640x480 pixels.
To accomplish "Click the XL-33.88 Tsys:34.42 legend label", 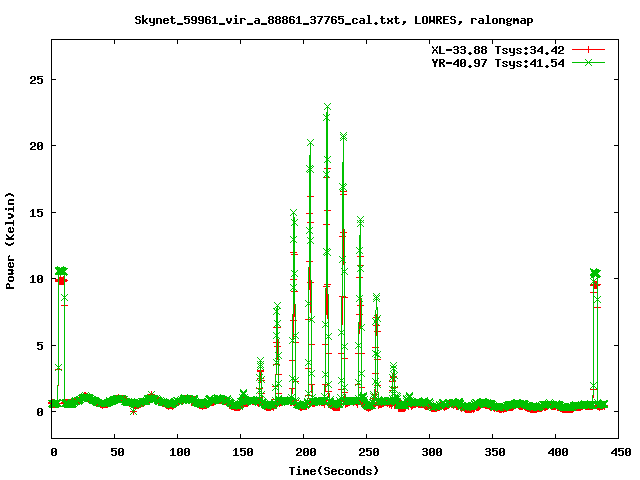I will tap(497, 48).
